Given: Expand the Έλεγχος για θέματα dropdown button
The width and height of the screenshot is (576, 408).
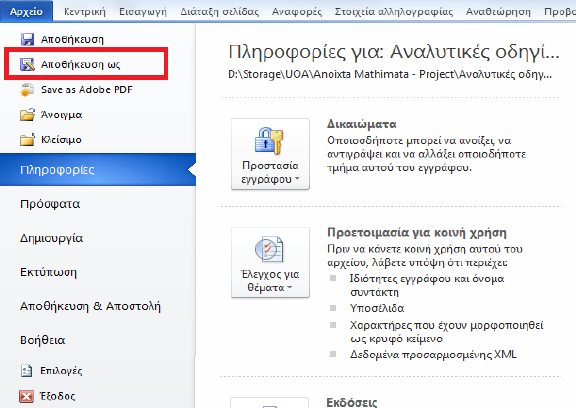Looking at the screenshot, I should pyautogui.click(x=270, y=262).
